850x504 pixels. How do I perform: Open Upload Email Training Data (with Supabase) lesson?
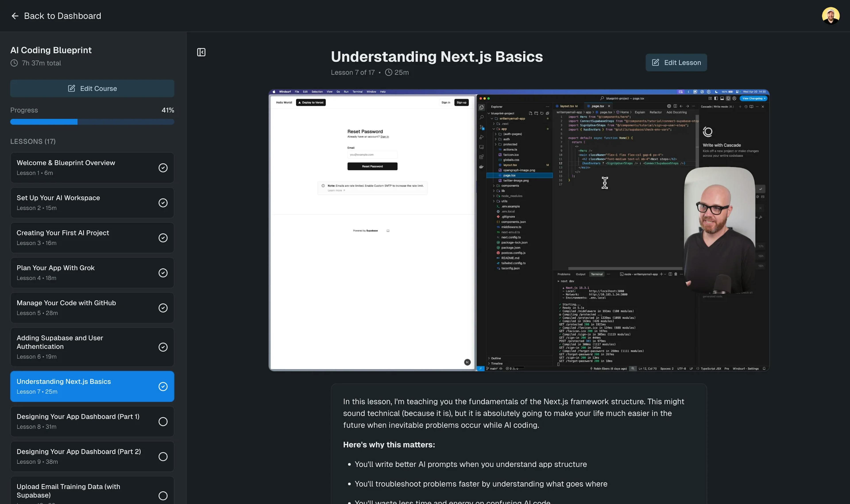pyautogui.click(x=92, y=490)
